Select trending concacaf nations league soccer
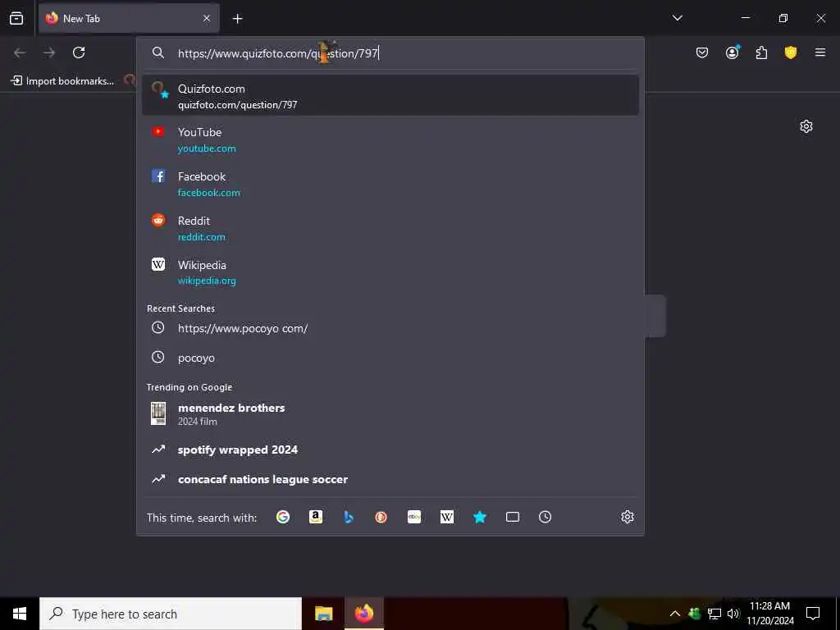Image resolution: width=840 pixels, height=630 pixels. coord(390,479)
